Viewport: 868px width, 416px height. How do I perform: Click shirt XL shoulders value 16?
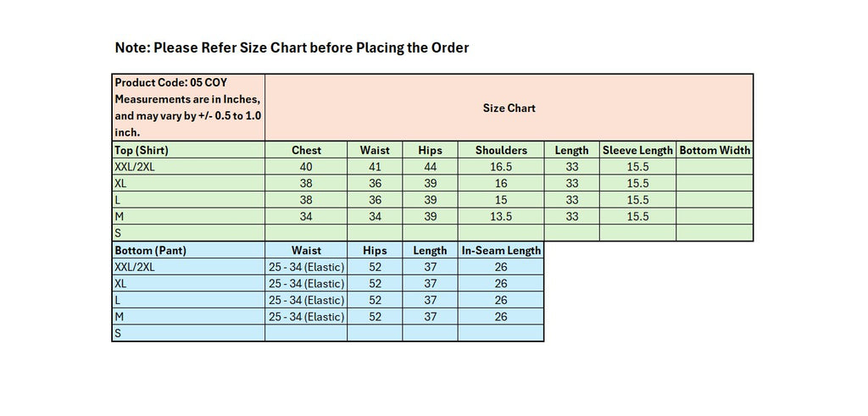[x=501, y=183]
